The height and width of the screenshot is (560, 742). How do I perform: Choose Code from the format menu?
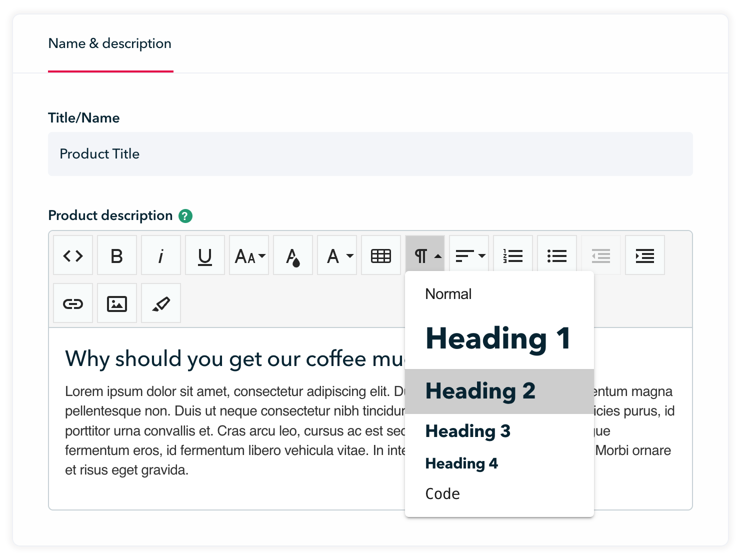(x=499, y=494)
